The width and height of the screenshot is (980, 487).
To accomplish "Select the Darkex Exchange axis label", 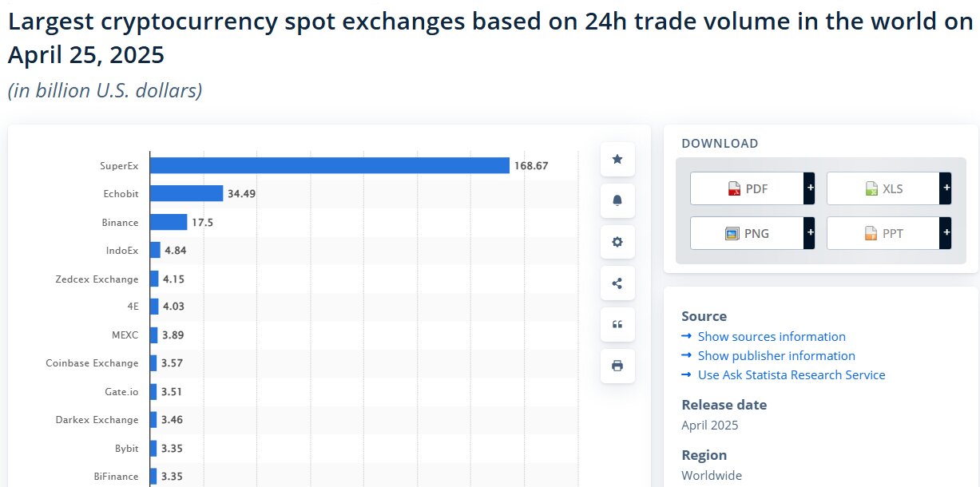I will pos(97,420).
